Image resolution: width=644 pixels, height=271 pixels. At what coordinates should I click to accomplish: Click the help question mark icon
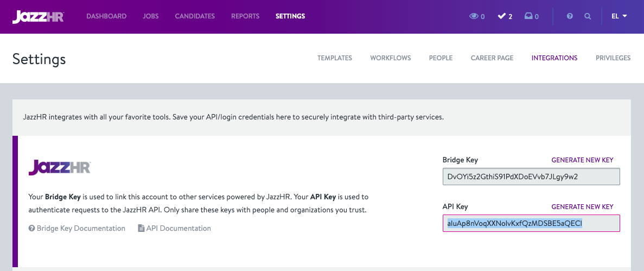click(570, 16)
